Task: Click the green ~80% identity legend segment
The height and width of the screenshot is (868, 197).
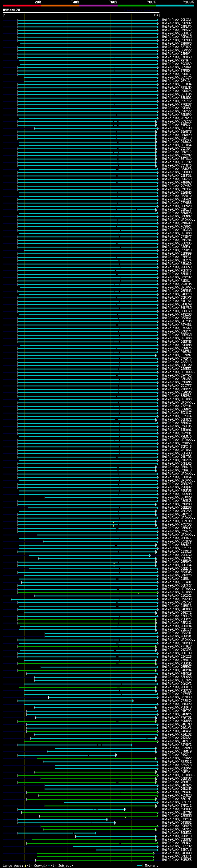Action: pyautogui.click(x=137, y=6)
